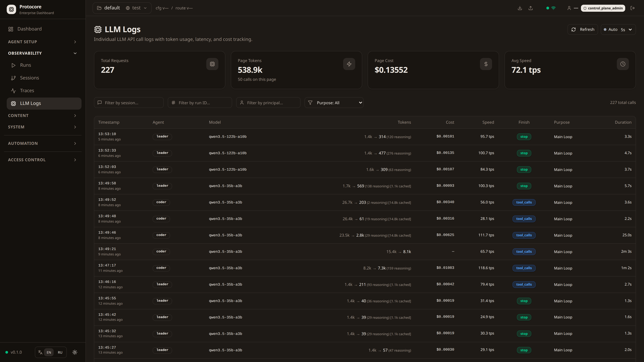Open Traces in the sidebar

27,90
